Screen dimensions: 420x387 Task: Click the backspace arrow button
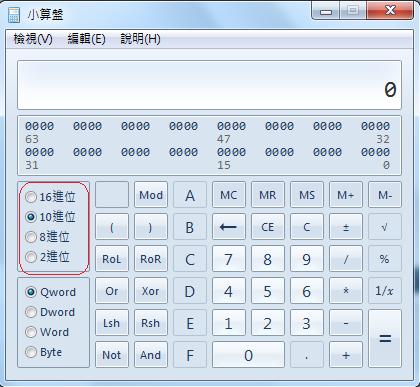229,227
